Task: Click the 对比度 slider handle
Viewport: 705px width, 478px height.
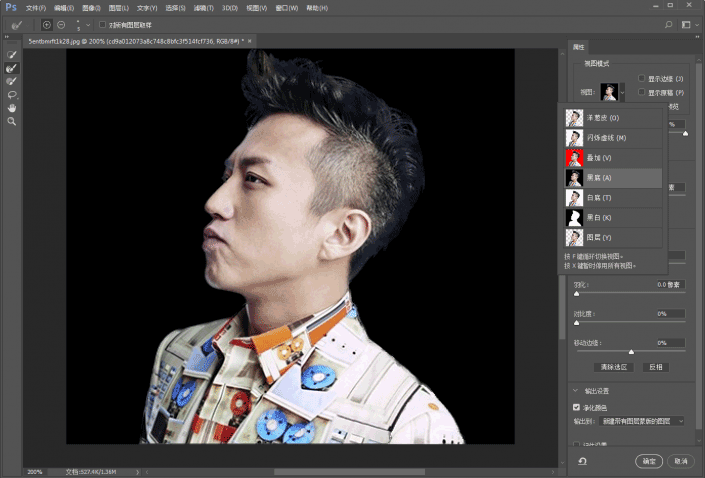Action: [x=576, y=323]
